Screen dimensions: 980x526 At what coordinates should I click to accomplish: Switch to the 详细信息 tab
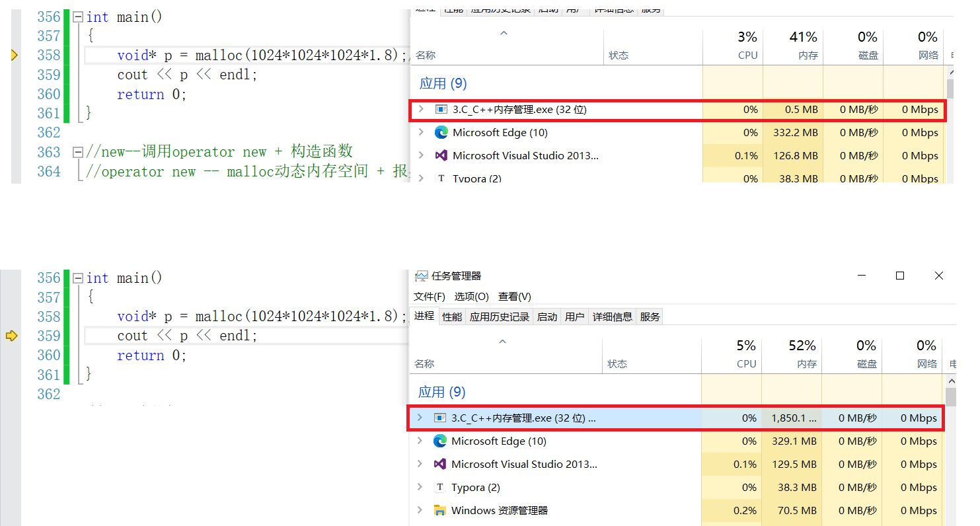point(612,316)
